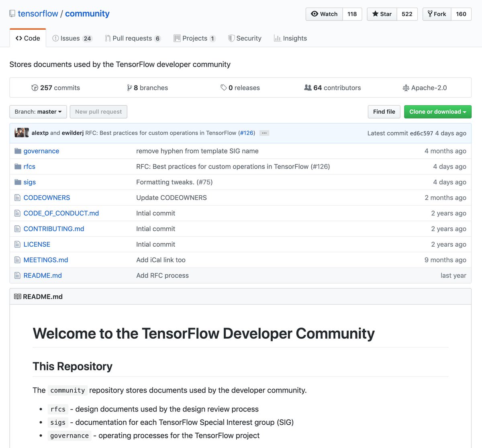This screenshot has height=448, width=482.
Task: Open commit 'Add iCal link too'
Action: [161, 260]
